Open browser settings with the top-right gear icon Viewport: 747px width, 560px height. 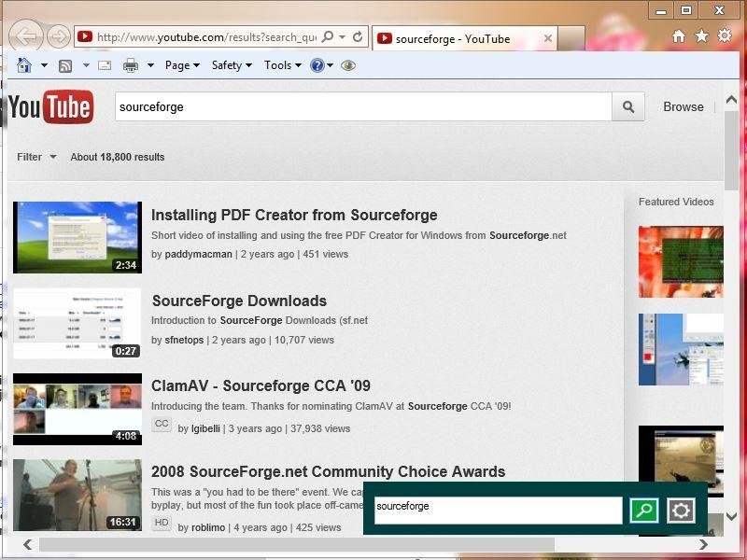pyautogui.click(x=724, y=35)
